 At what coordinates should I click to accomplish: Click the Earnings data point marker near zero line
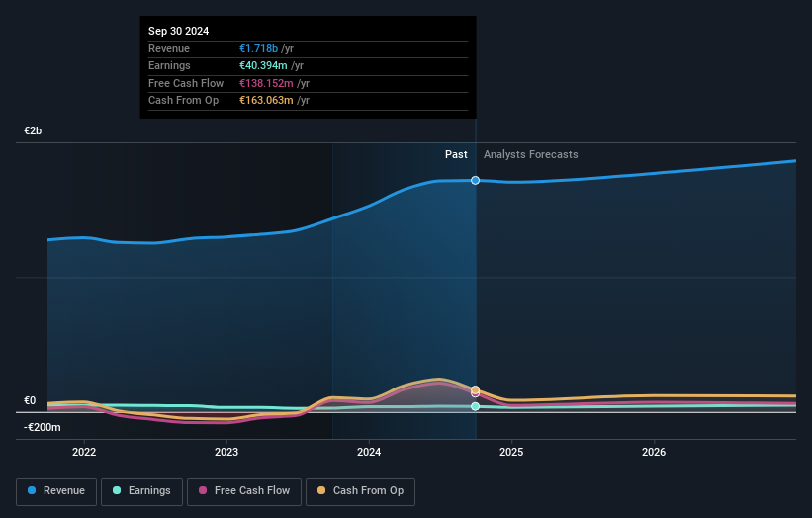click(475, 406)
